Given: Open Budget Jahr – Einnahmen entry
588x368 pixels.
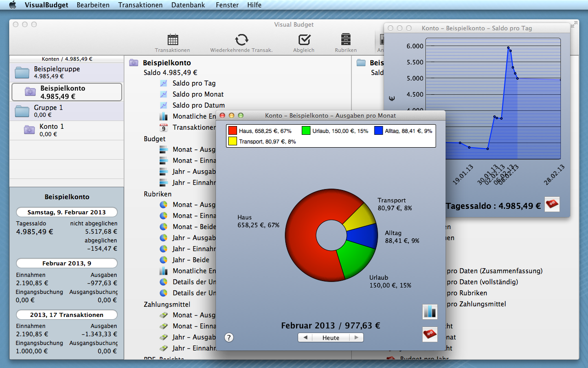Looking at the screenshot, I should click(187, 183).
